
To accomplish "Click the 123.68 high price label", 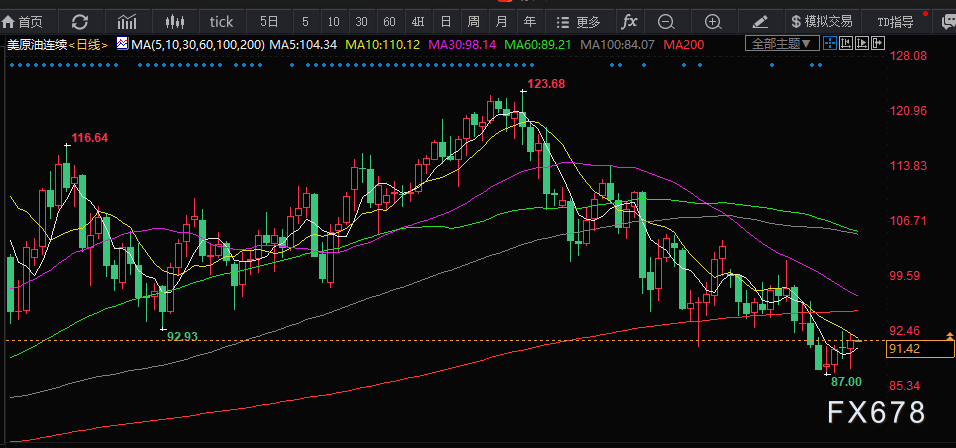I will [x=546, y=84].
